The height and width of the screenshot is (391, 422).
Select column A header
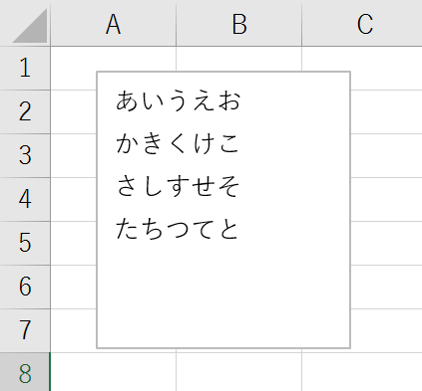pyautogui.click(x=113, y=23)
